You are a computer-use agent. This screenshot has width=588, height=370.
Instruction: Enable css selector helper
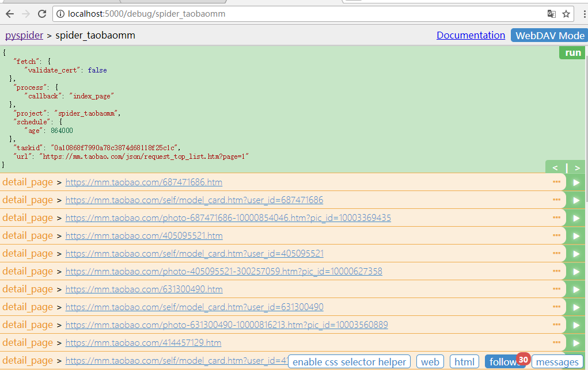point(349,362)
